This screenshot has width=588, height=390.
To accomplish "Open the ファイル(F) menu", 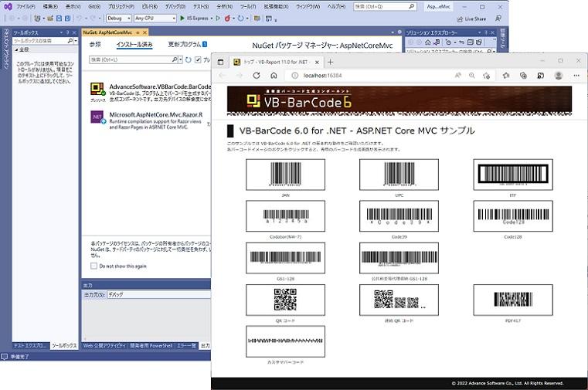I will (25, 6).
